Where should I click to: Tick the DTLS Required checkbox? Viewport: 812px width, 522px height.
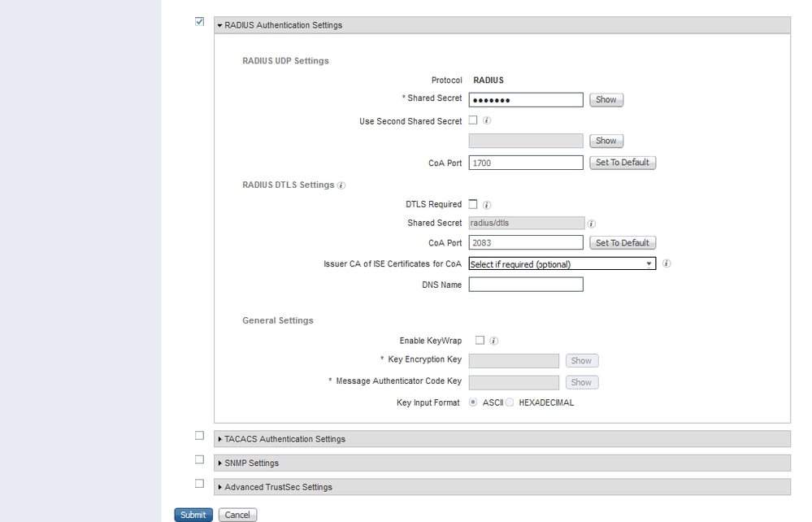[x=473, y=204]
